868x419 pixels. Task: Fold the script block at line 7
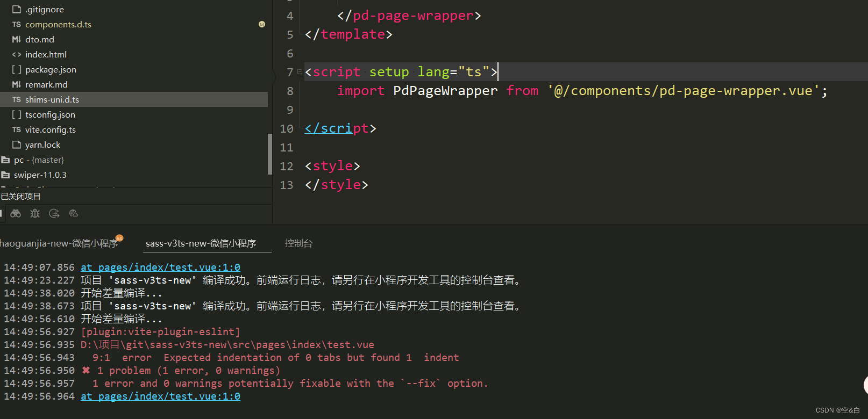[x=300, y=72]
